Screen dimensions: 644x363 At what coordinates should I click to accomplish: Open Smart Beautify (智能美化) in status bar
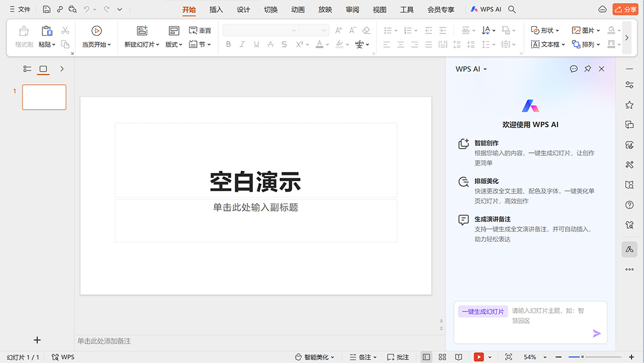point(315,357)
